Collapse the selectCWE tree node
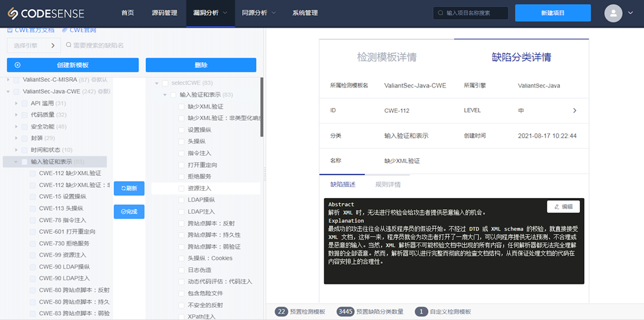 (x=157, y=83)
